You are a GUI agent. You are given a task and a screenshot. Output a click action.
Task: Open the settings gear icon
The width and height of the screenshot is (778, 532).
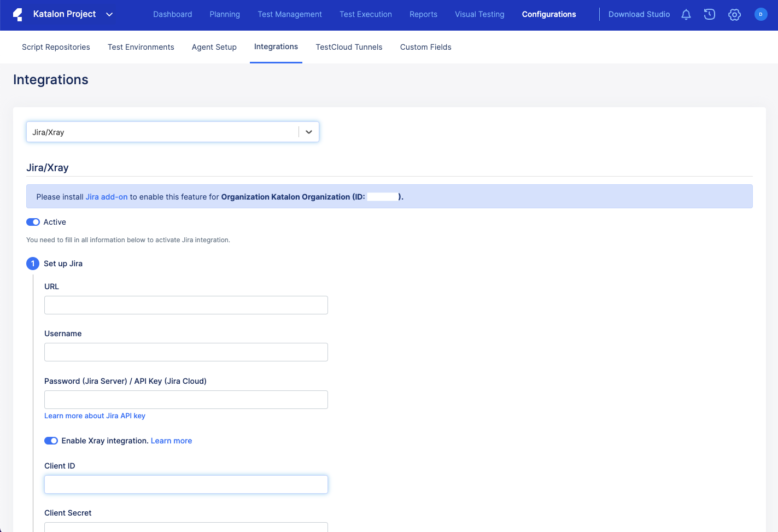pos(735,15)
